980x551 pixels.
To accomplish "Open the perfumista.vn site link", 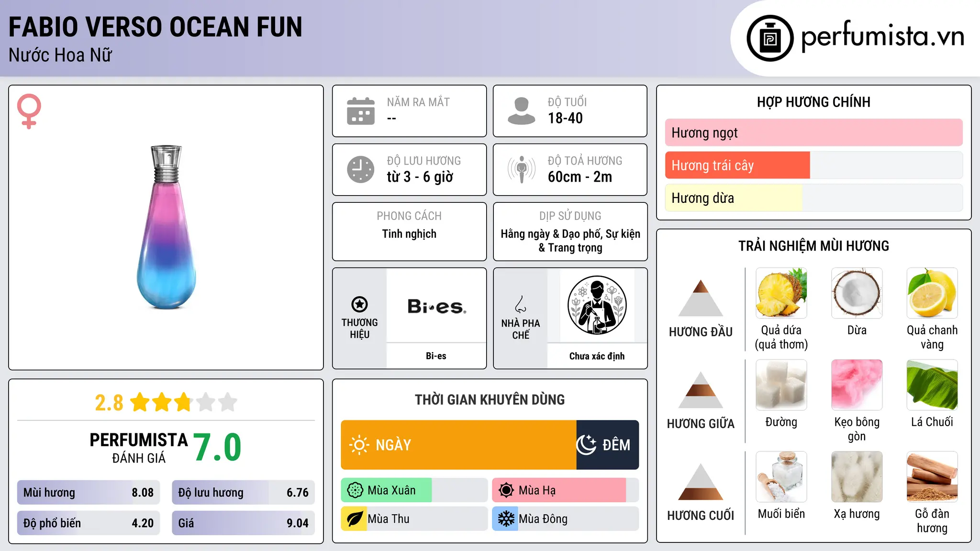I will [x=882, y=36].
